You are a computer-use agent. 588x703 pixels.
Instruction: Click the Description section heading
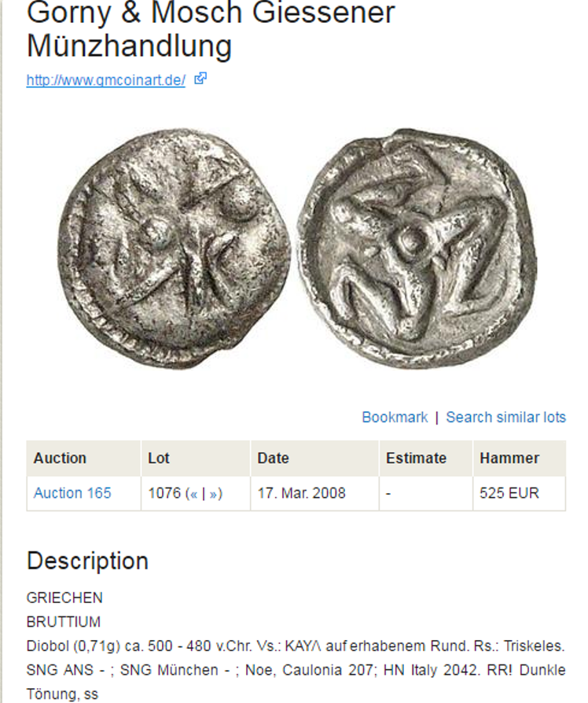click(87, 561)
